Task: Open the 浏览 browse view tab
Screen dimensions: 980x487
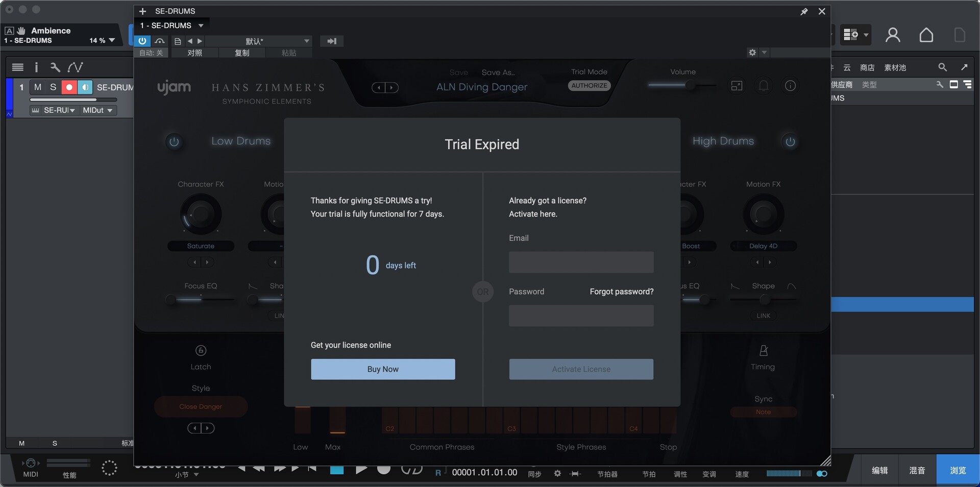Action: tap(958, 470)
